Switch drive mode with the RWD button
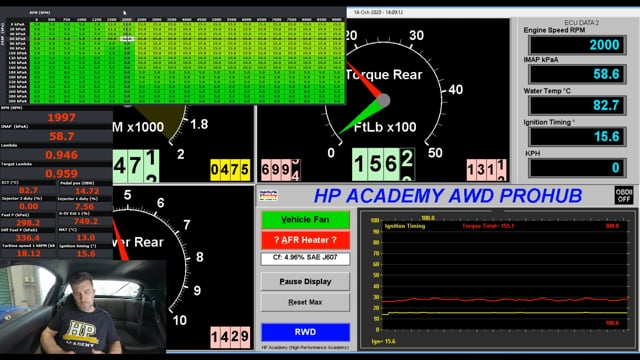 tap(305, 332)
